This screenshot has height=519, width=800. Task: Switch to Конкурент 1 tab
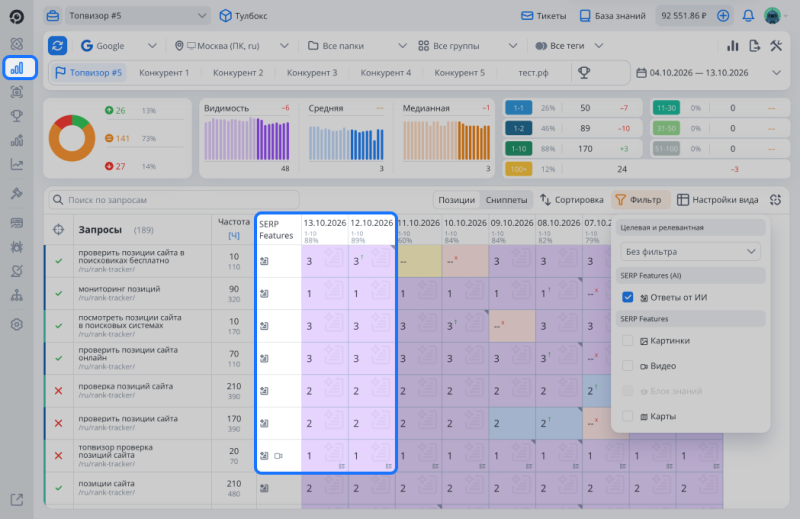(164, 72)
